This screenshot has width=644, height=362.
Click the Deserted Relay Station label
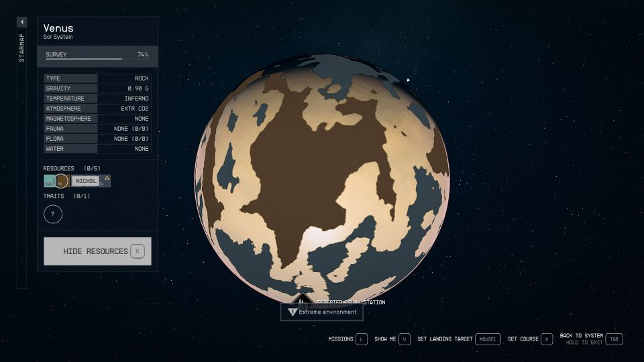coord(352,302)
